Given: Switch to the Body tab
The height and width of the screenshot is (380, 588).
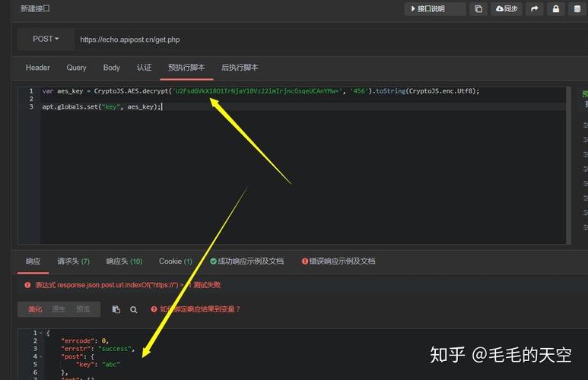Looking at the screenshot, I should (111, 68).
